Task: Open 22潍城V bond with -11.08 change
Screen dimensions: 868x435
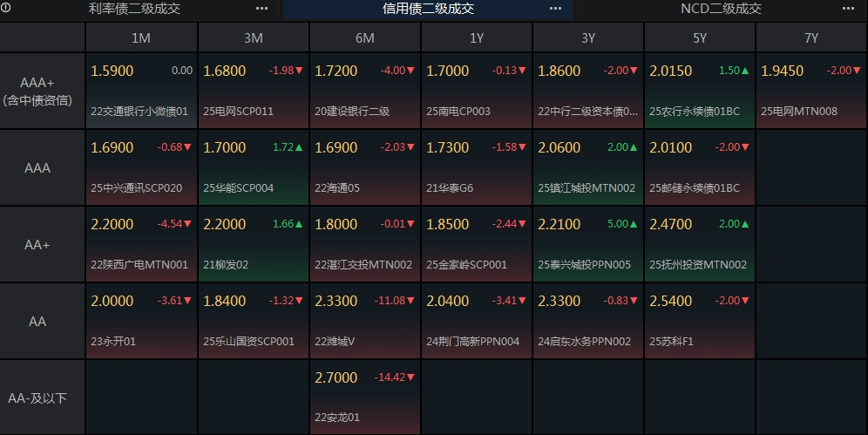Action: (365, 321)
